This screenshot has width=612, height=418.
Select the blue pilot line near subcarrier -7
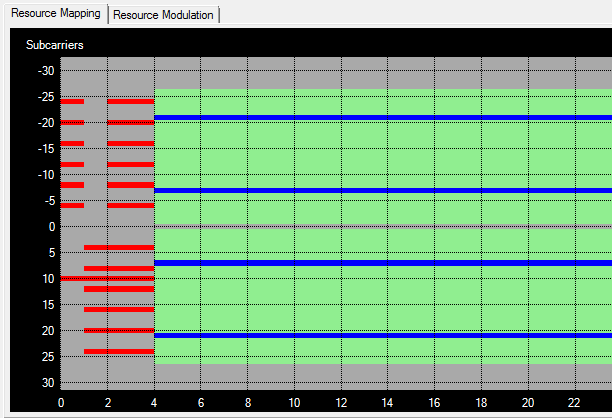(383, 190)
